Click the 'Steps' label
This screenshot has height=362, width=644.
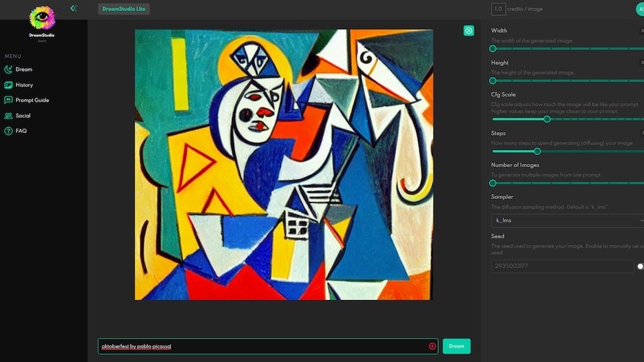pyautogui.click(x=498, y=133)
